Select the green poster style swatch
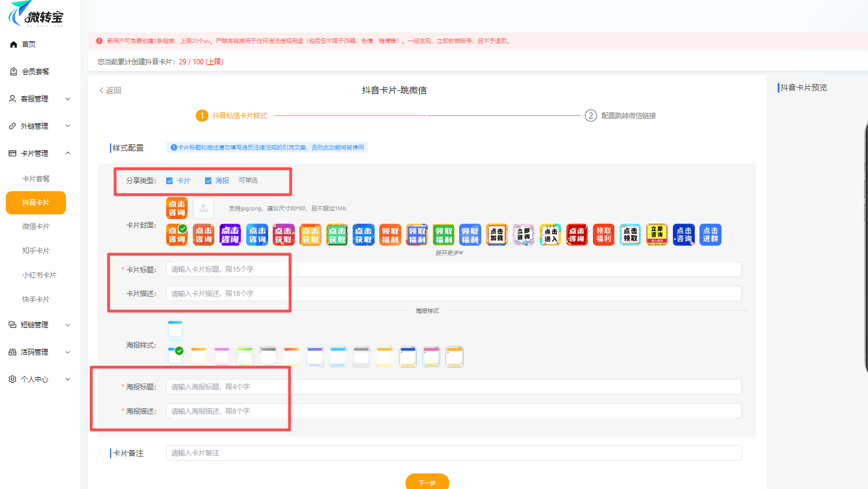The width and height of the screenshot is (868, 489). 245,356
